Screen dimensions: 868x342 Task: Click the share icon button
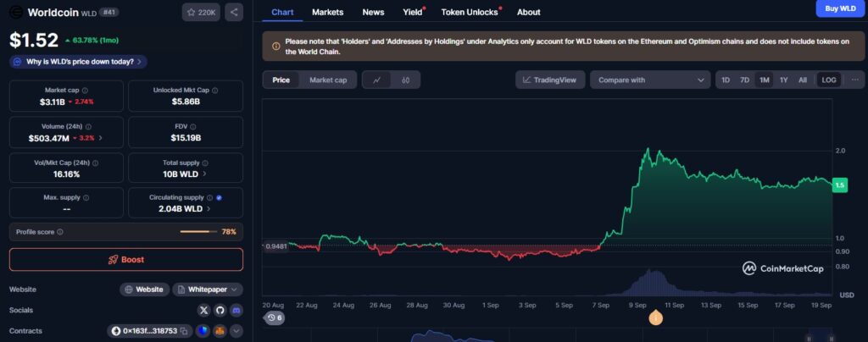[x=234, y=12]
